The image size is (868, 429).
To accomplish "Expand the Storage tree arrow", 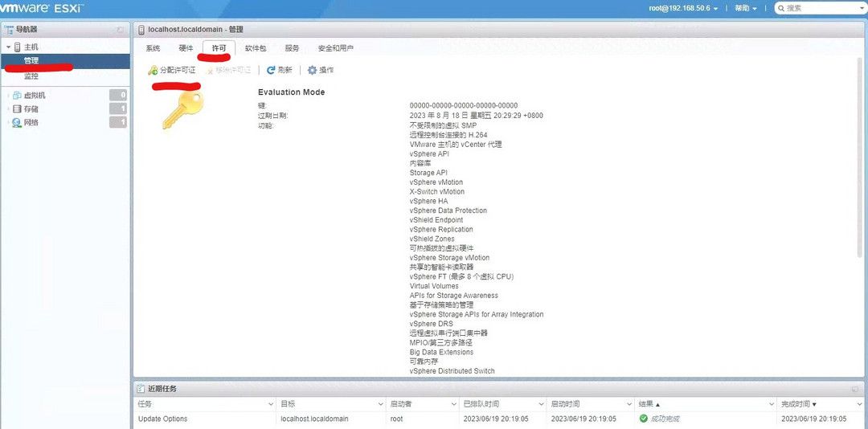I will point(8,109).
